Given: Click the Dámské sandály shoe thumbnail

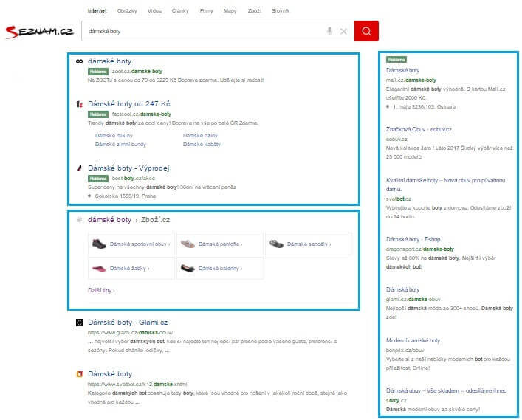Looking at the screenshot, I should click(276, 244).
